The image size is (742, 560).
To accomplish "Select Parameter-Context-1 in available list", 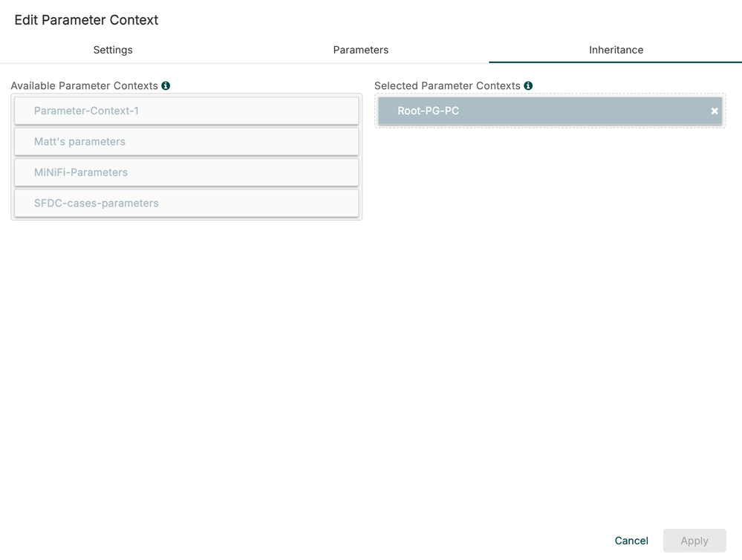I will click(186, 111).
